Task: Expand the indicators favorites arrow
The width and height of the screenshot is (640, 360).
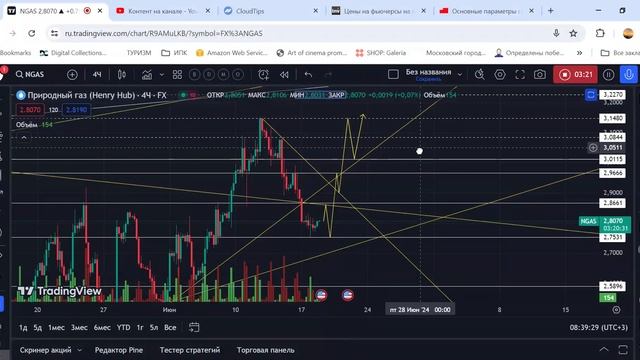Action: tap(162, 75)
